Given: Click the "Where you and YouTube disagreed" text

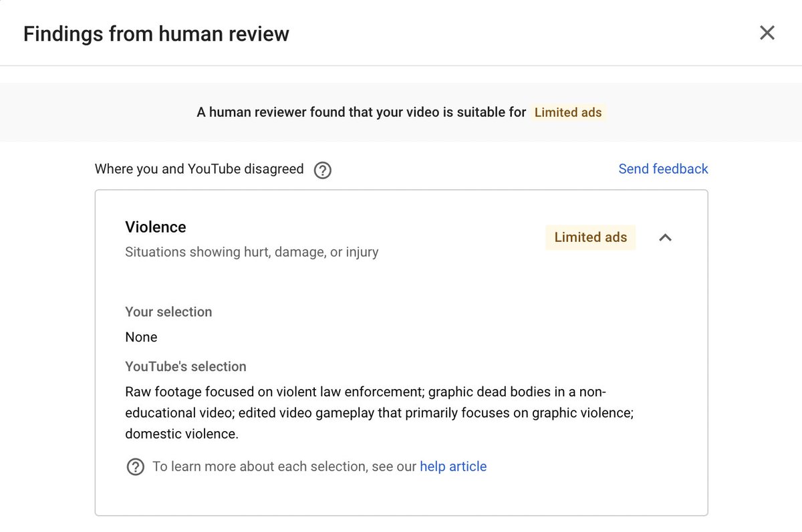Looking at the screenshot, I should point(199,169).
